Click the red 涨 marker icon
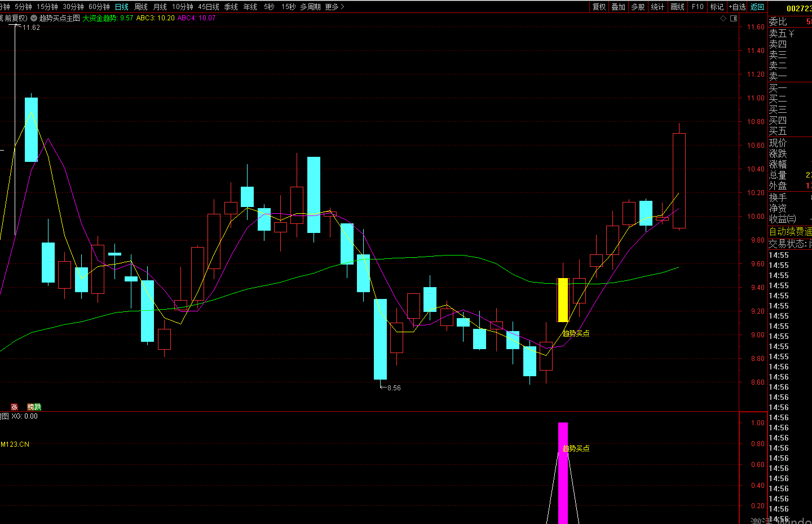The height and width of the screenshot is (524, 812). click(14, 407)
